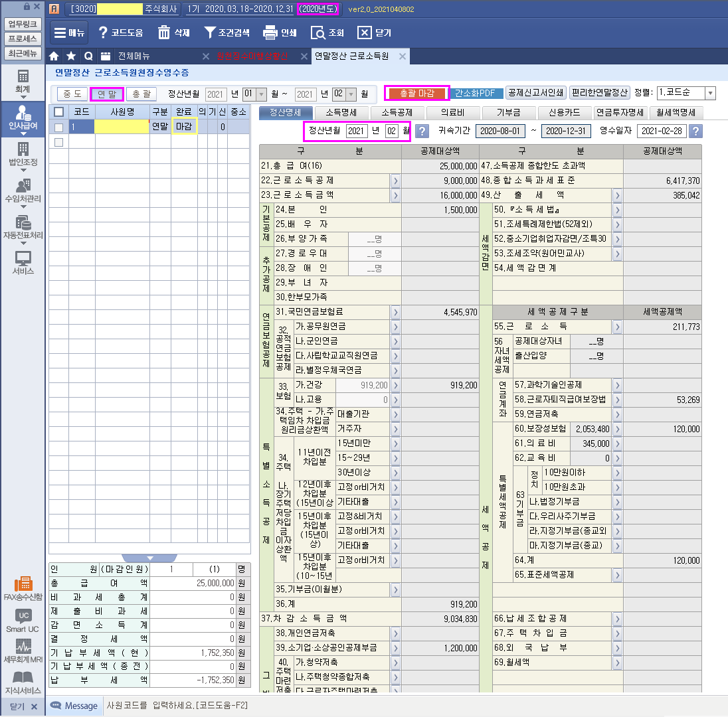Click the 법인조정 sidebar icon
The height and width of the screenshot is (717, 728).
[23, 154]
